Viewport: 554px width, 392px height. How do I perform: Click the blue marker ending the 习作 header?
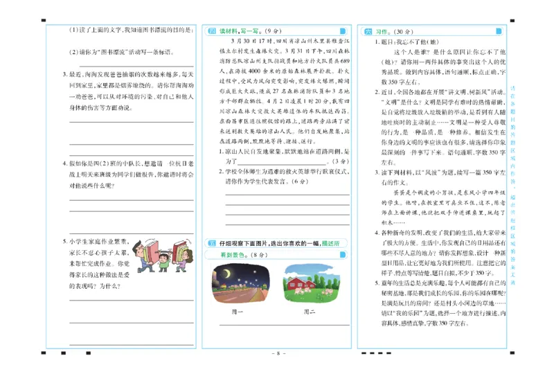(x=499, y=31)
